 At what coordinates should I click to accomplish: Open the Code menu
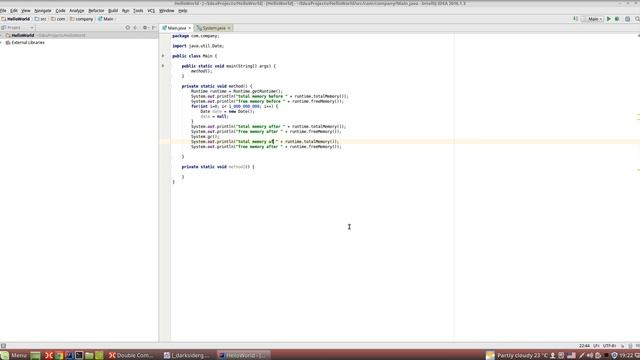[60, 11]
